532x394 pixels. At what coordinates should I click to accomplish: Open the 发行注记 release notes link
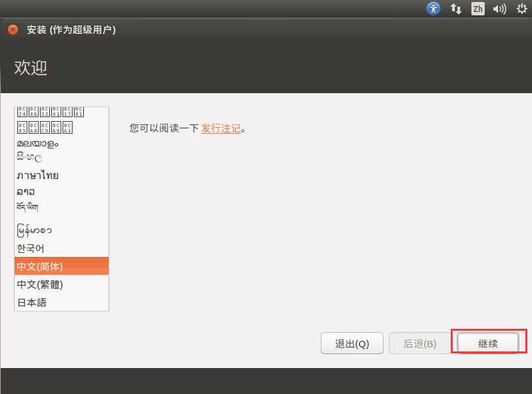pyautogui.click(x=221, y=128)
